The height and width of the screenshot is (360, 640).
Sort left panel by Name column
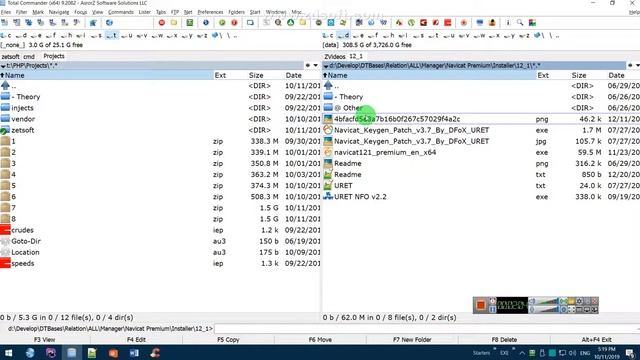pyautogui.click(x=107, y=75)
